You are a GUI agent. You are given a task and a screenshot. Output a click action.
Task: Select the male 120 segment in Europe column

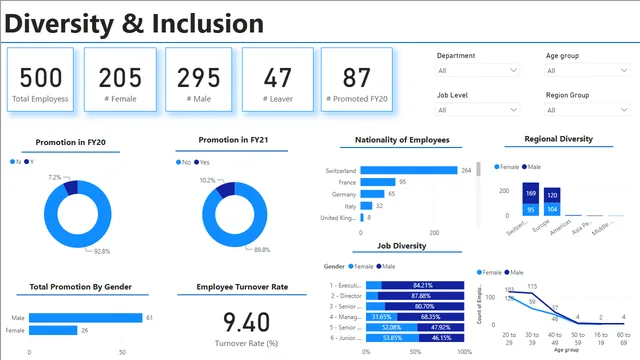click(552, 195)
